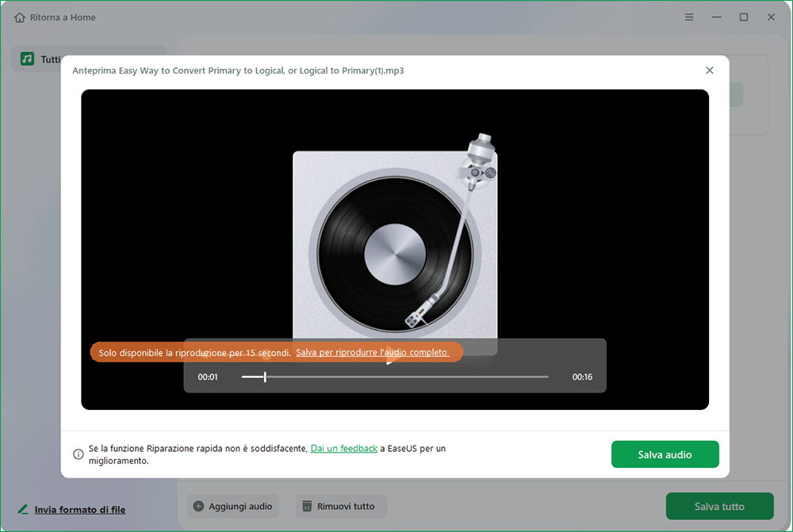Viewport: 793px width, 532px height.
Task: Click the green music note icon in sidebar
Action: coord(28,59)
